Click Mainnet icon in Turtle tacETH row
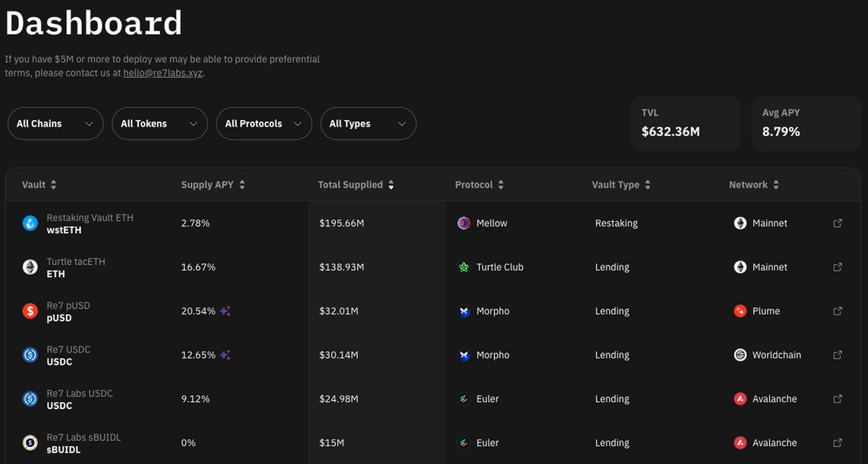Viewport: 868px width, 464px height. pyautogui.click(x=740, y=267)
